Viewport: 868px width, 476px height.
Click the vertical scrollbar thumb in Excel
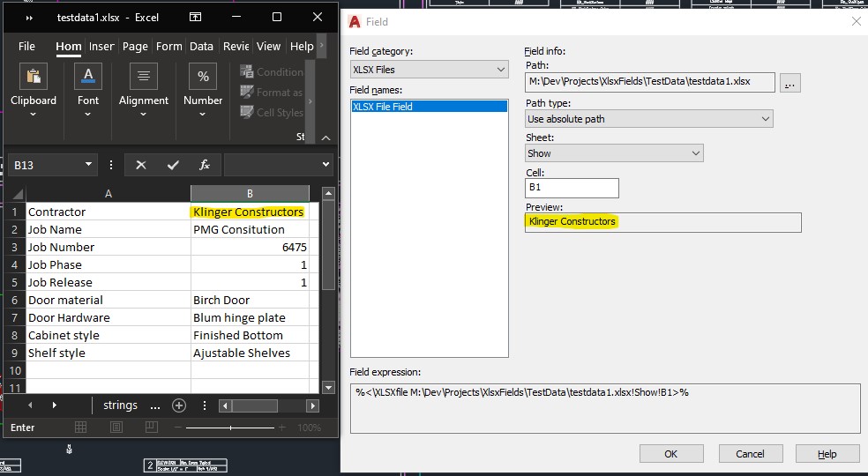click(x=328, y=245)
